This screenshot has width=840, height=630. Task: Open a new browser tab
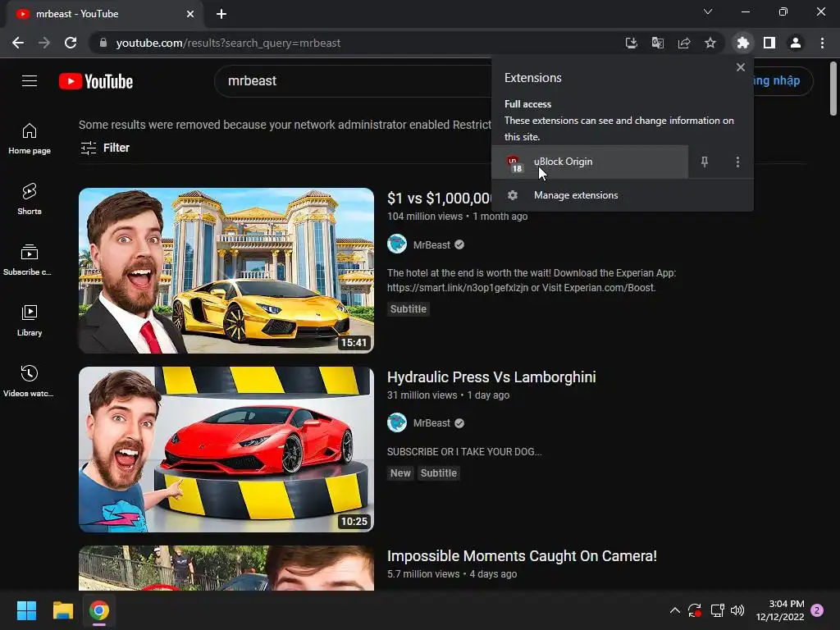(221, 14)
